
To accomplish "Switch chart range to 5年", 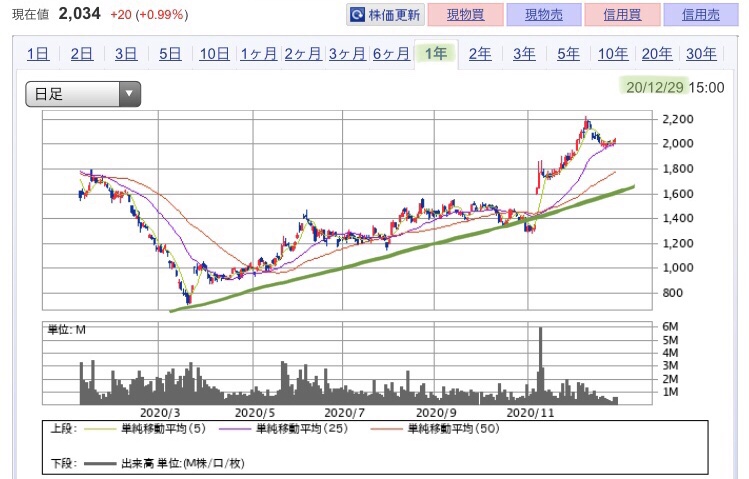I will 568,54.
